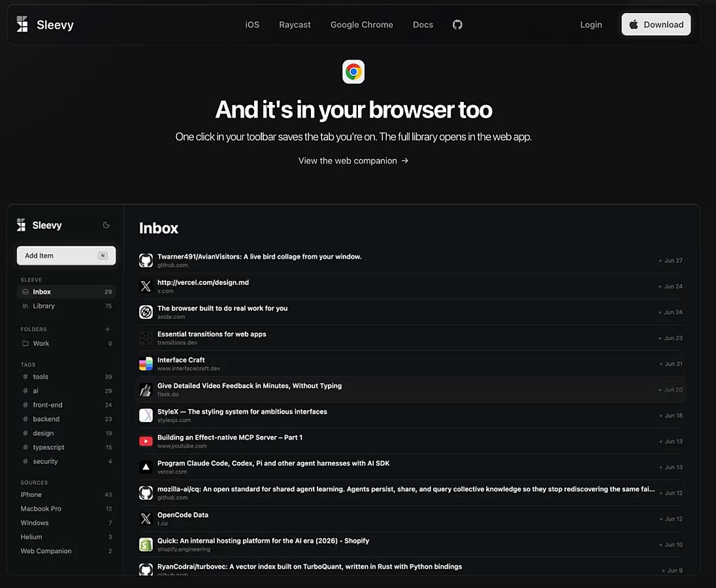Open 'Building an Effect-native MCP Server' title

click(230, 437)
